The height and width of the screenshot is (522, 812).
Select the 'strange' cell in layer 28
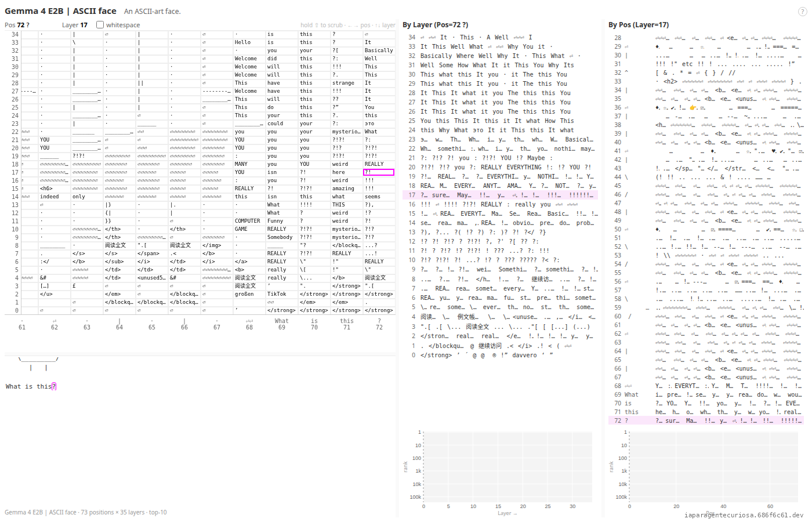[346, 83]
